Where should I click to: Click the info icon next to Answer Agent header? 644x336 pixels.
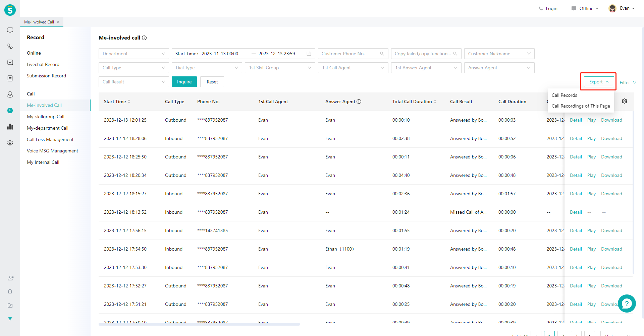tap(359, 102)
